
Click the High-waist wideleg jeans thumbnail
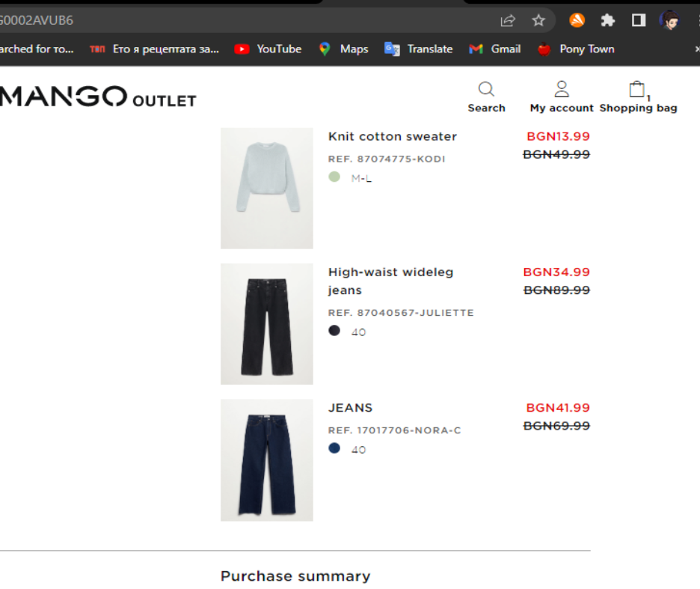pyautogui.click(x=266, y=324)
